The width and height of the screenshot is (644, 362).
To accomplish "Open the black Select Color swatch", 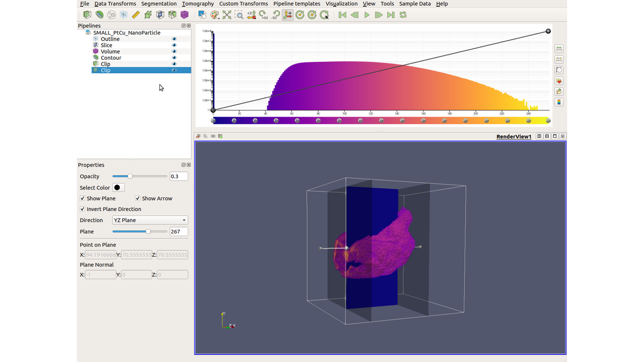I will tap(118, 187).
